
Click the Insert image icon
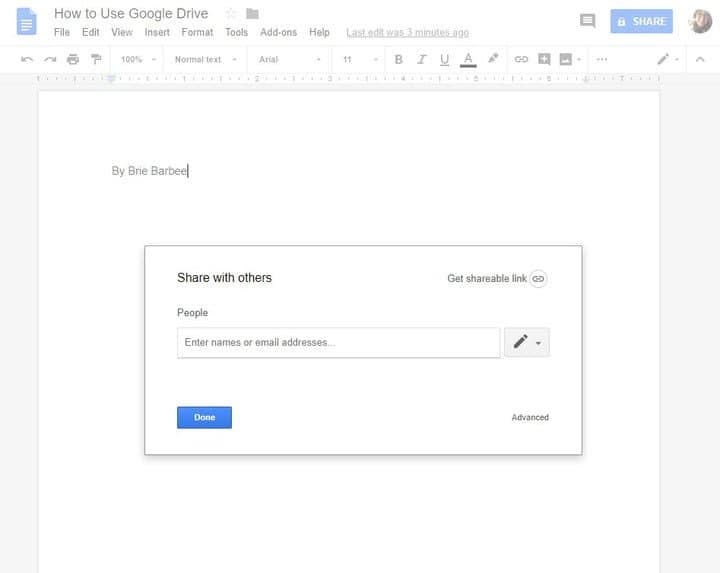(x=566, y=59)
